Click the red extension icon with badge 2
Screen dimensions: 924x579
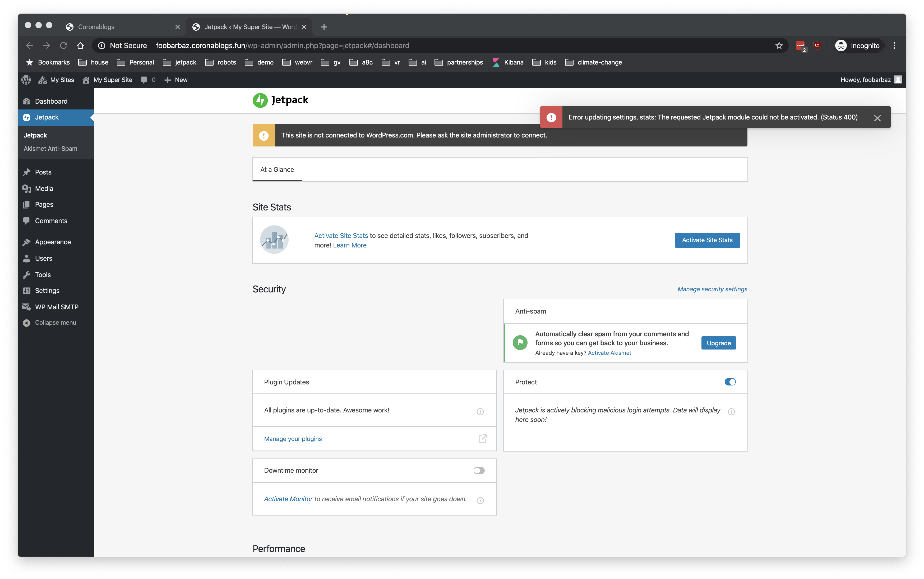800,46
